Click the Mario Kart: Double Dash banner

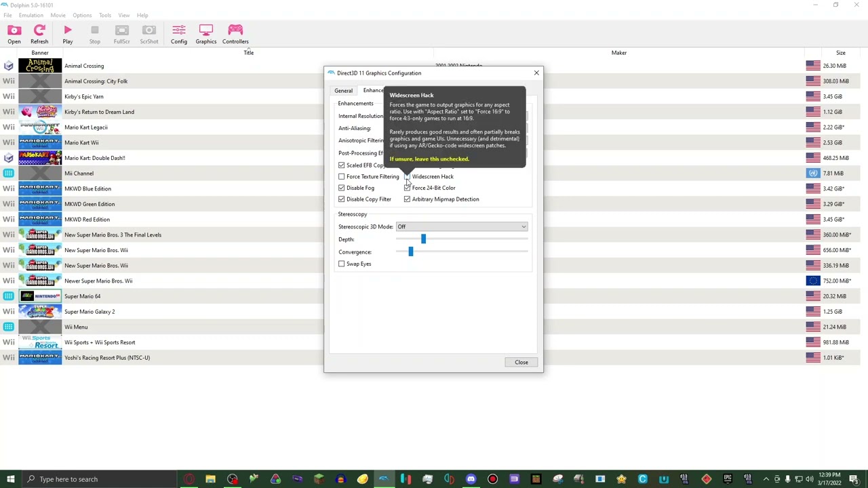(x=40, y=158)
